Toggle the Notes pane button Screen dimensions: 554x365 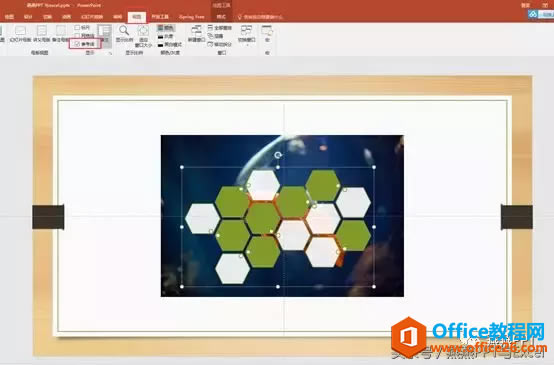105,36
